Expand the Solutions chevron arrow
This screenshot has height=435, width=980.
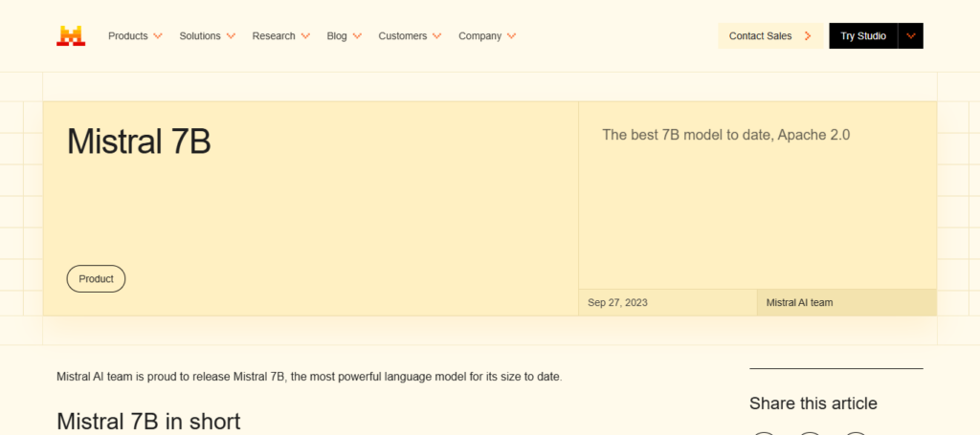(231, 36)
